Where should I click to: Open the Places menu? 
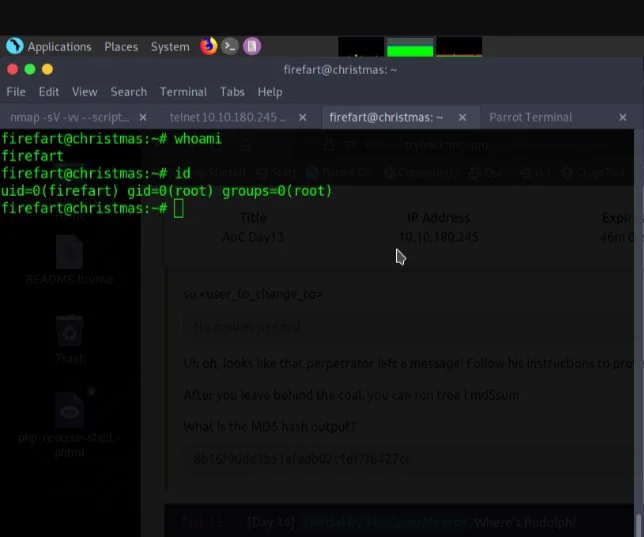tap(121, 47)
